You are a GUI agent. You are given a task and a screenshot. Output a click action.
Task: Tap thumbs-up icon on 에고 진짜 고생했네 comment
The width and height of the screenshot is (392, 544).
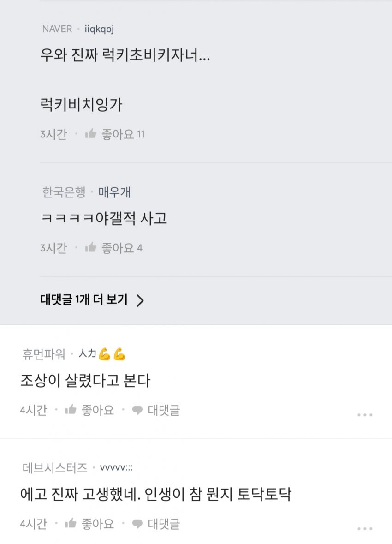coord(71,524)
